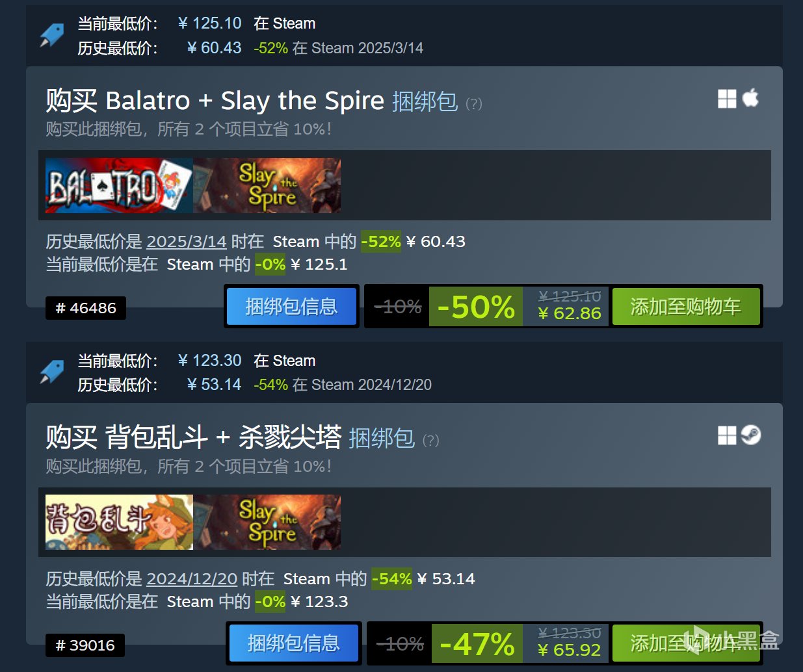The height and width of the screenshot is (672, 803).
Task: Click the # 46486 bundle ID badge
Action: [86, 308]
